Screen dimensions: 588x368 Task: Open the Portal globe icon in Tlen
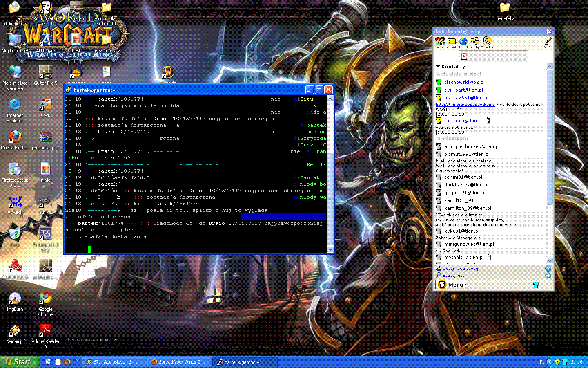[463, 43]
